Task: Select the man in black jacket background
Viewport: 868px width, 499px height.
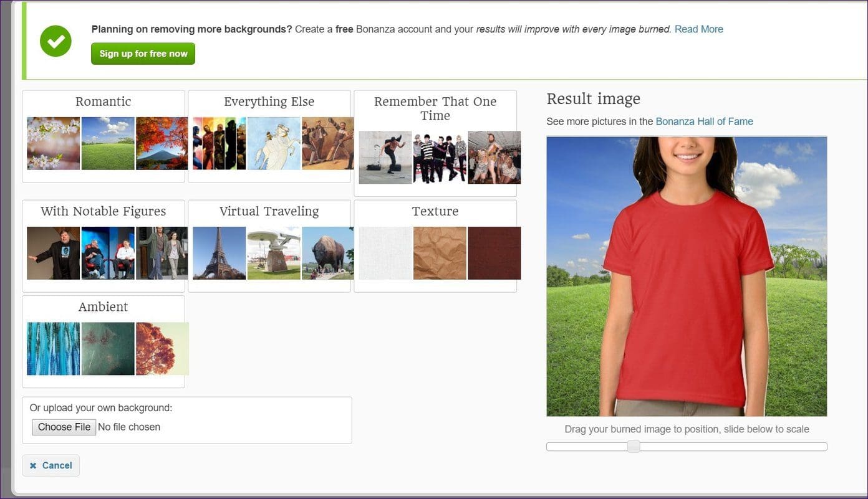Action: [x=53, y=253]
